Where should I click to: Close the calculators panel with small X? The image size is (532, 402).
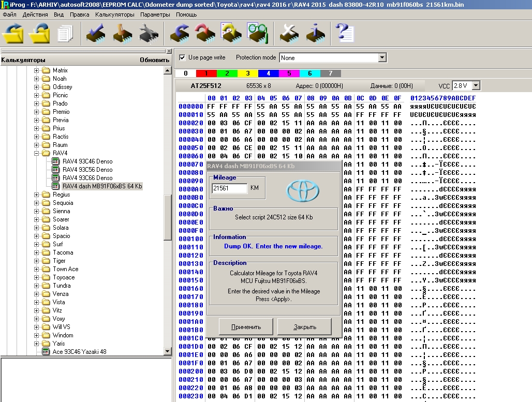[169, 51]
